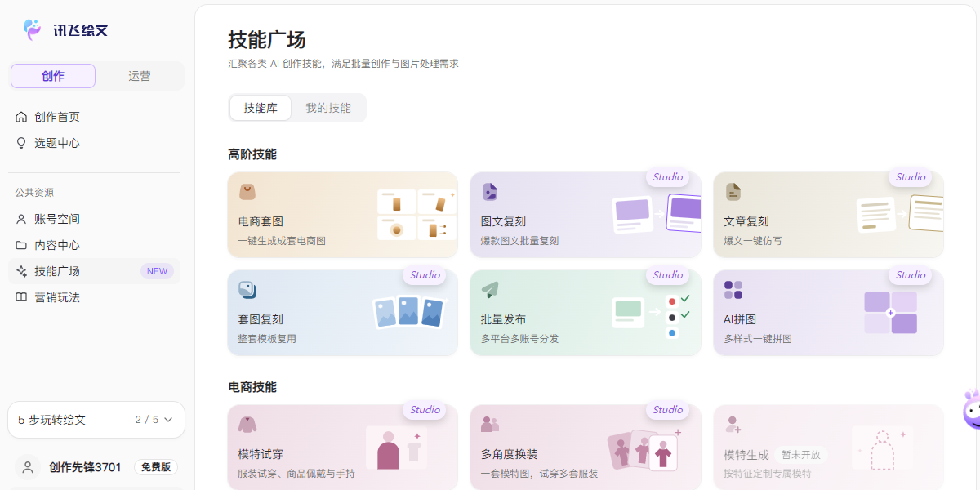Click the Studio badge on 套图复刻

[x=425, y=275]
